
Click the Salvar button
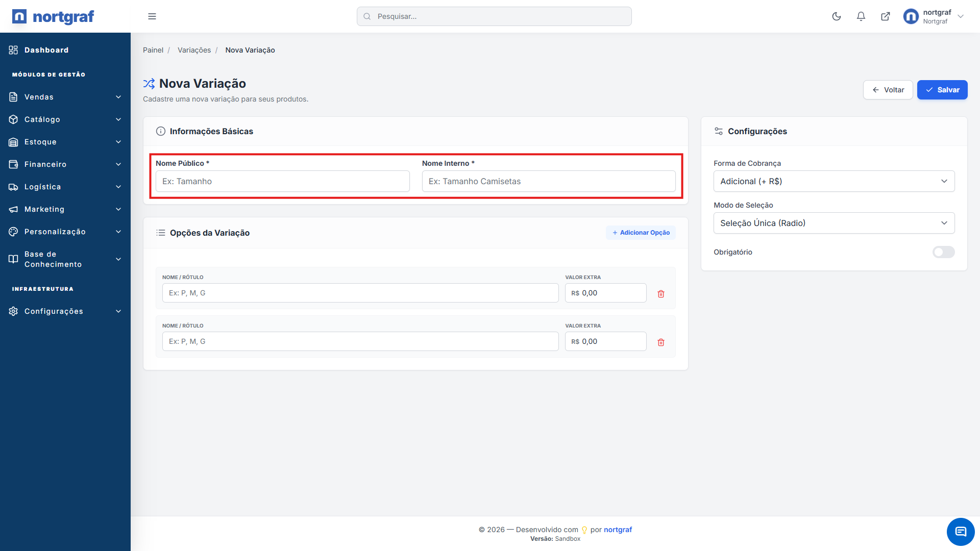click(x=942, y=90)
